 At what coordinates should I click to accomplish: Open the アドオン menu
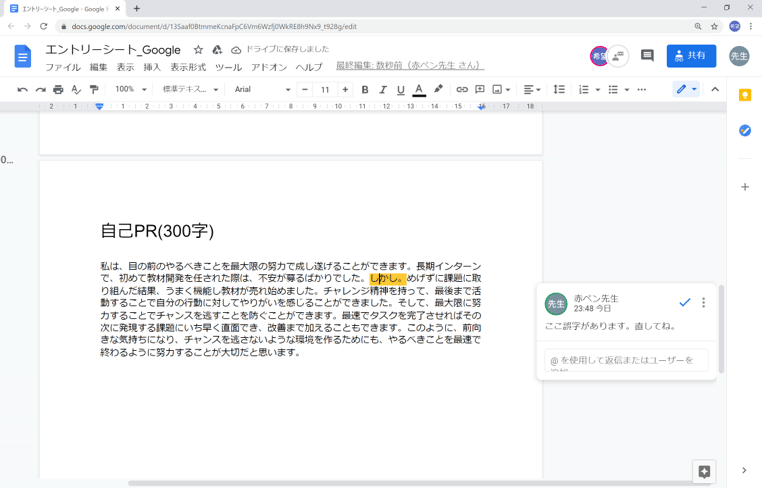[x=269, y=67]
